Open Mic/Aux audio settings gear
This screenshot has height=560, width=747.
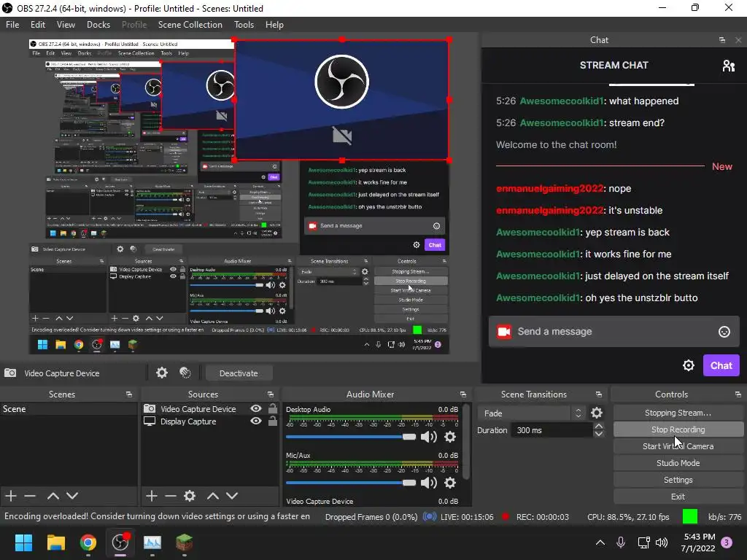pyautogui.click(x=449, y=483)
